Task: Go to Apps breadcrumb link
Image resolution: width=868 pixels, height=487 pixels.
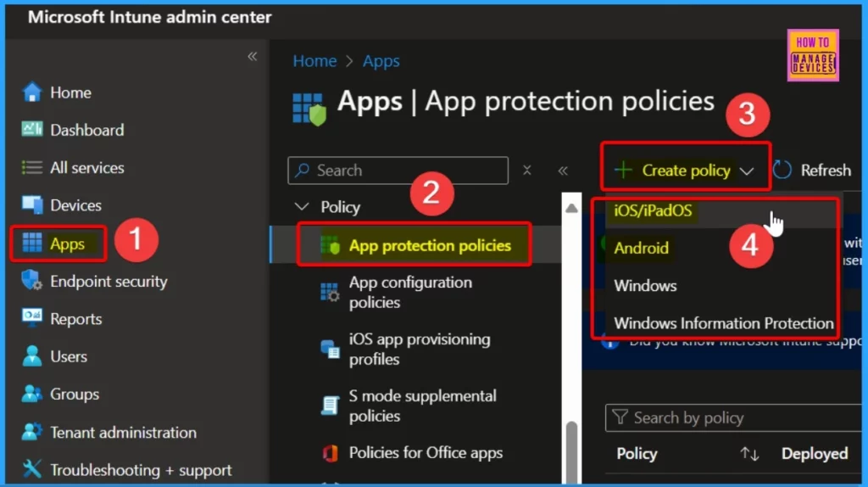Action: (381, 61)
